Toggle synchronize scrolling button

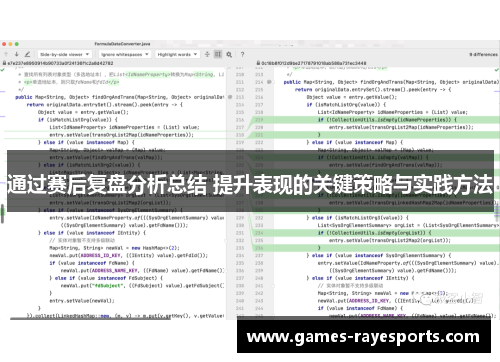click(218, 54)
